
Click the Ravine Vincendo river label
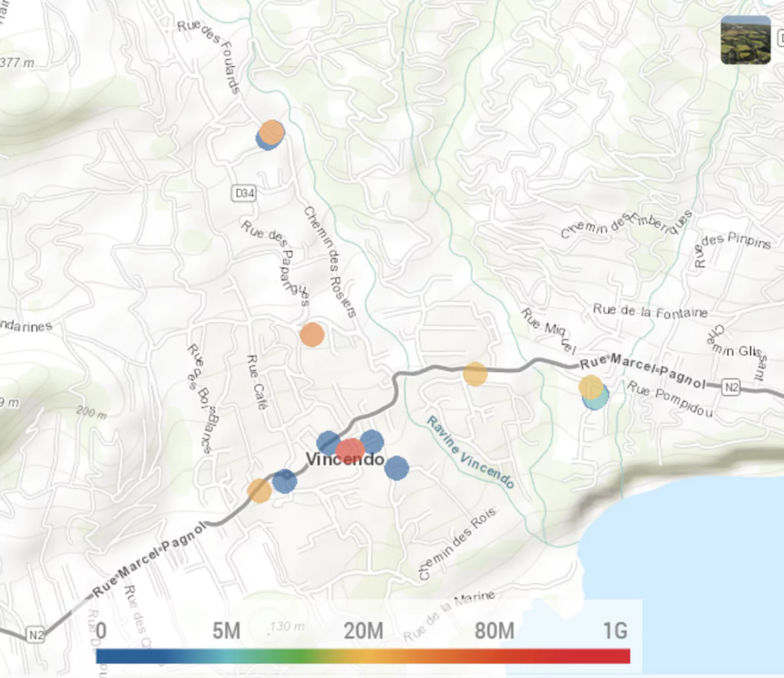tap(470, 453)
